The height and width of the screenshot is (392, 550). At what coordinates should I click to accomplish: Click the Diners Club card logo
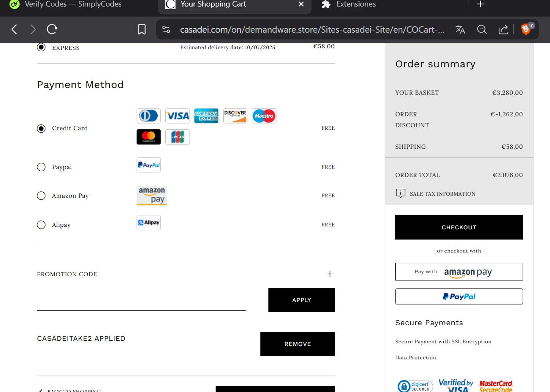coord(148,116)
